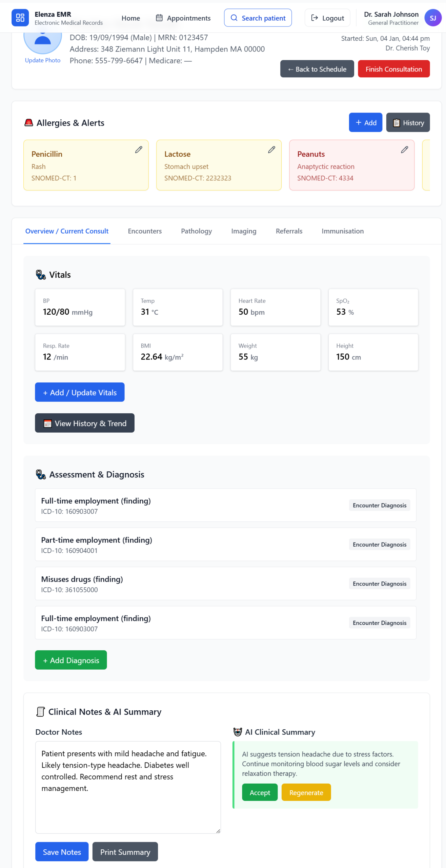Image resolution: width=446 pixels, height=868 pixels.
Task: Edit the Lactose allergy pencil icon
Action: (271, 150)
